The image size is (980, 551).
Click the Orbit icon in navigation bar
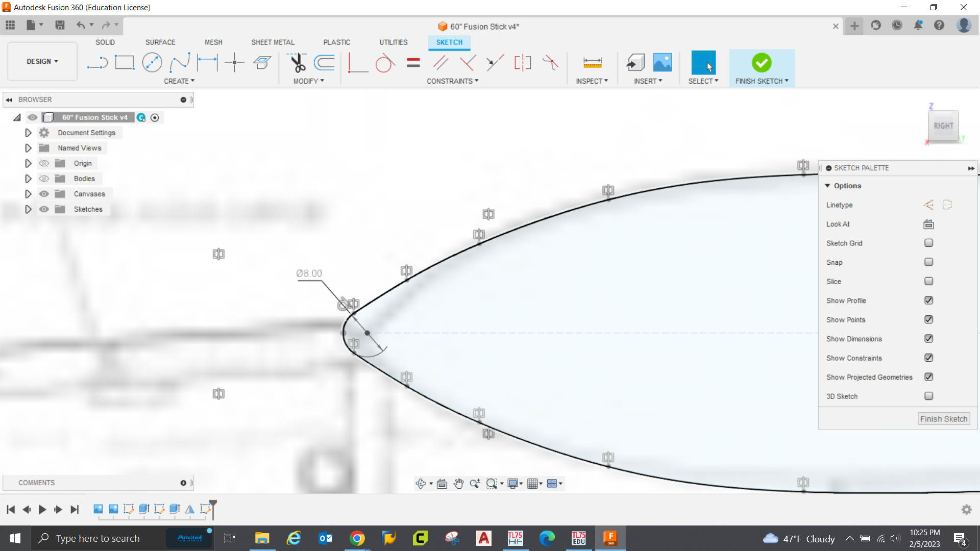[421, 483]
